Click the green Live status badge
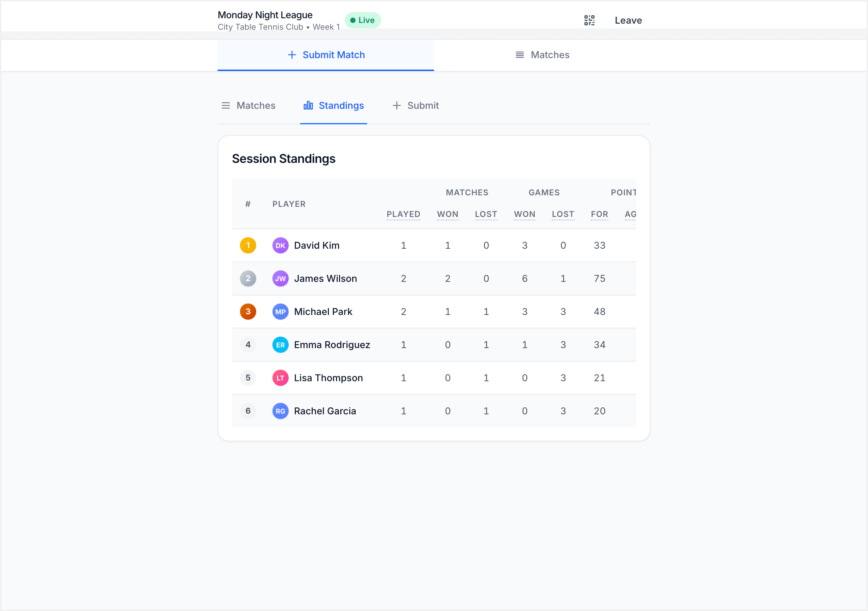Viewport: 868px width, 611px height. 363,20
